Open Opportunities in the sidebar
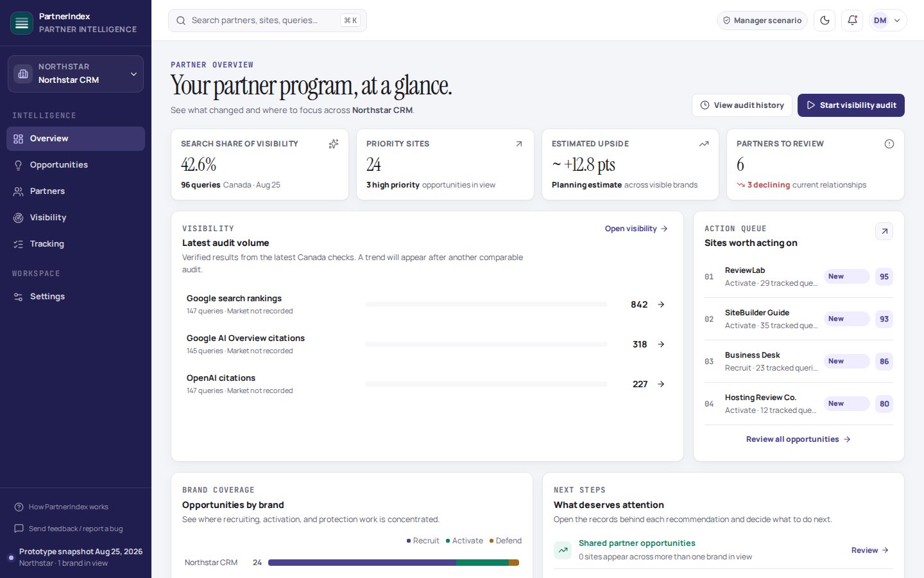This screenshot has width=924, height=578. point(76,165)
